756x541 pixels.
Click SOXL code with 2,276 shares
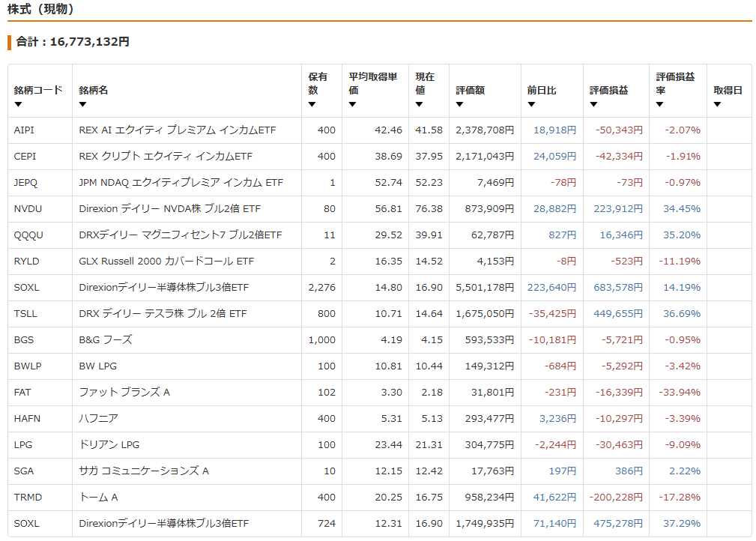coord(26,288)
